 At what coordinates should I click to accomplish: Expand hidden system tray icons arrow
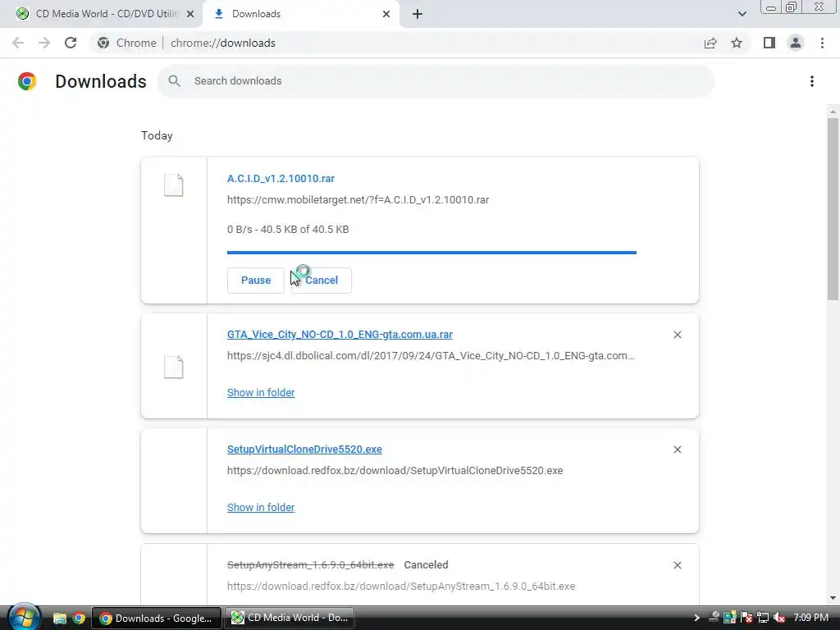tap(696, 619)
